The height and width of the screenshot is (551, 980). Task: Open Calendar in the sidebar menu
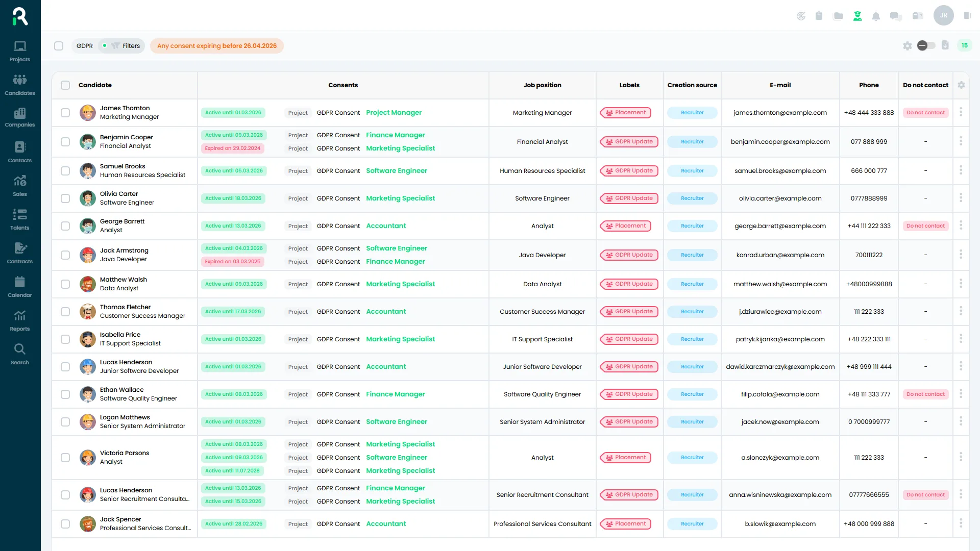[20, 286]
